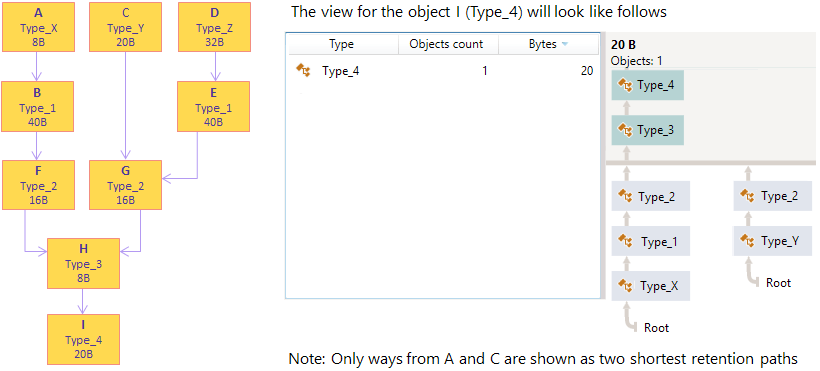Select object E Type_1 box
This screenshot has width=820, height=371.
coord(214,106)
